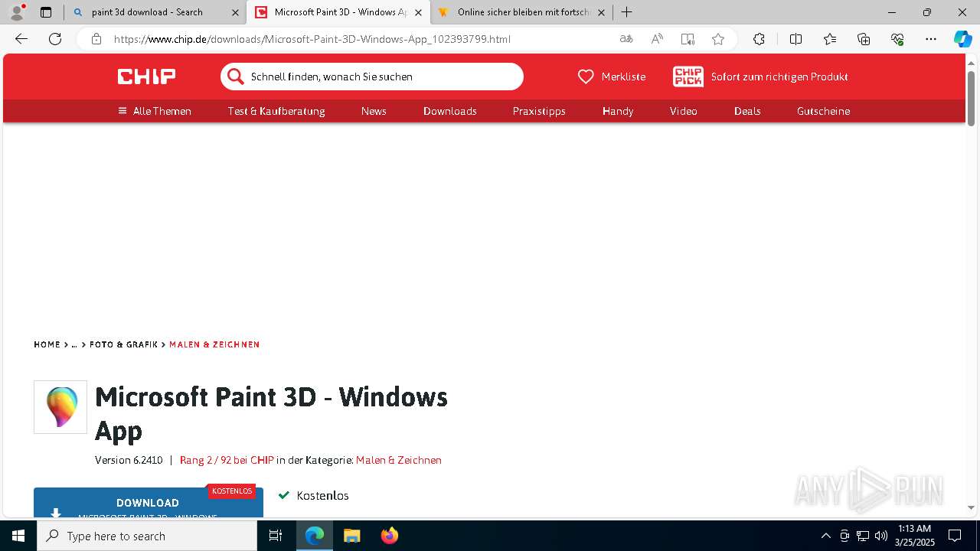The height and width of the screenshot is (551, 980).
Task: Click HOME in the breadcrumb
Action: click(47, 344)
